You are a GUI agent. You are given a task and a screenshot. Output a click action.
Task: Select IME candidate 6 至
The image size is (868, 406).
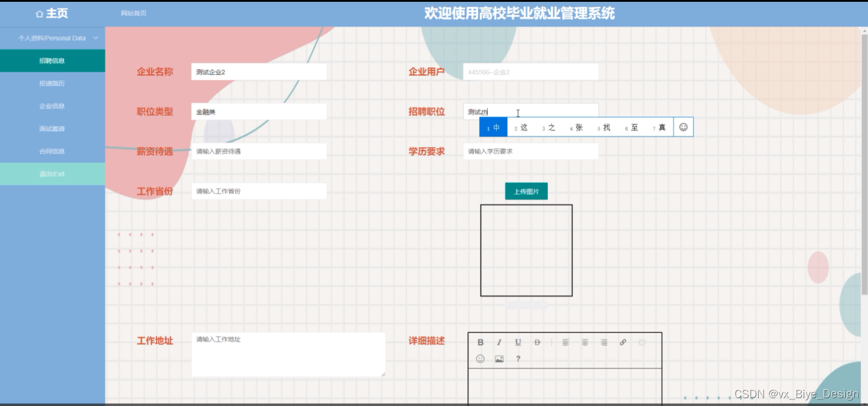tap(632, 127)
